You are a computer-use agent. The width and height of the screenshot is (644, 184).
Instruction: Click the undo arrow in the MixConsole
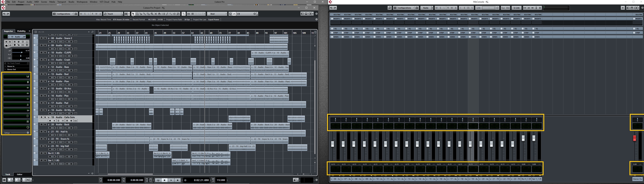tap(331, 8)
